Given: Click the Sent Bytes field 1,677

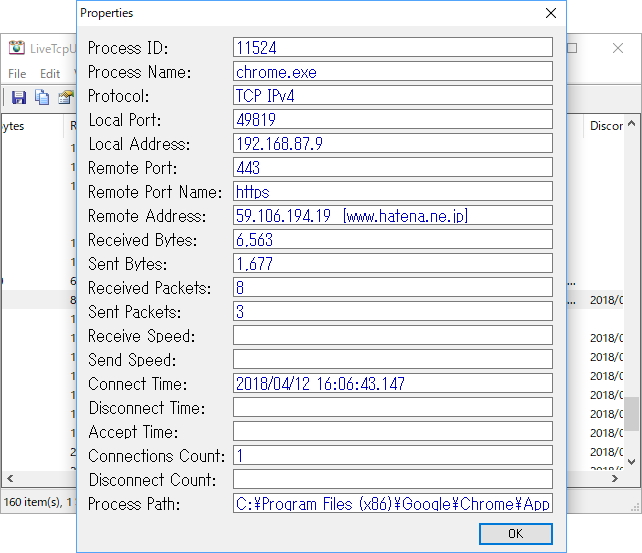Looking at the screenshot, I should point(393,263).
